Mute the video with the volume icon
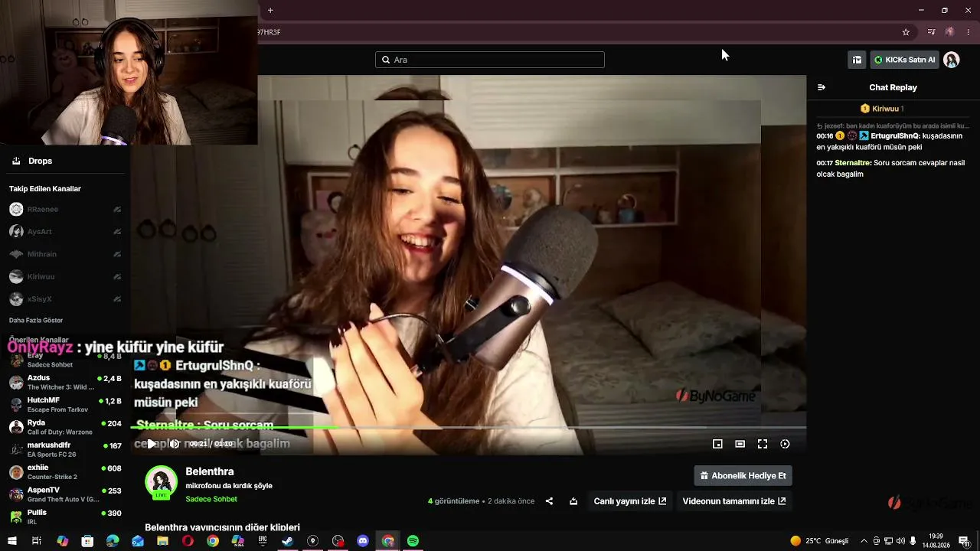 [175, 444]
